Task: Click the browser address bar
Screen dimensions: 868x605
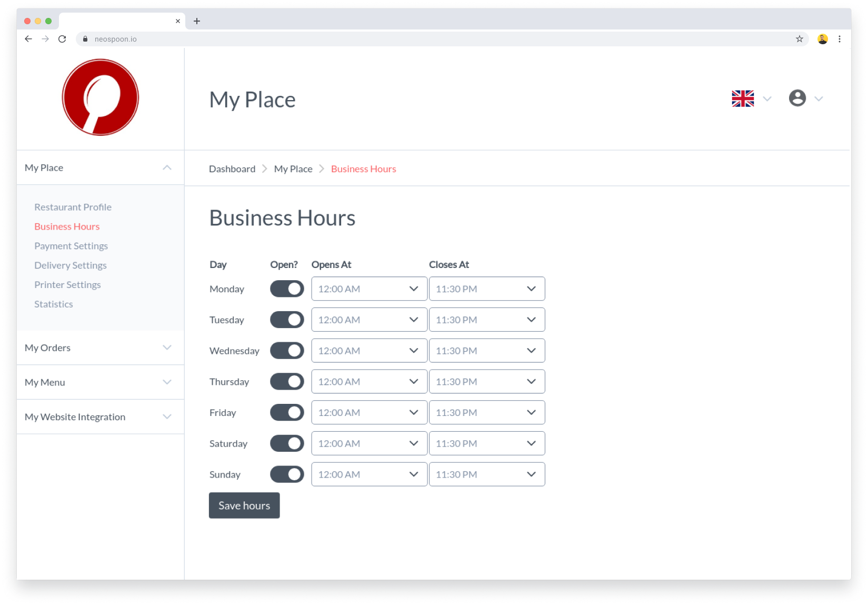Action: (421, 39)
